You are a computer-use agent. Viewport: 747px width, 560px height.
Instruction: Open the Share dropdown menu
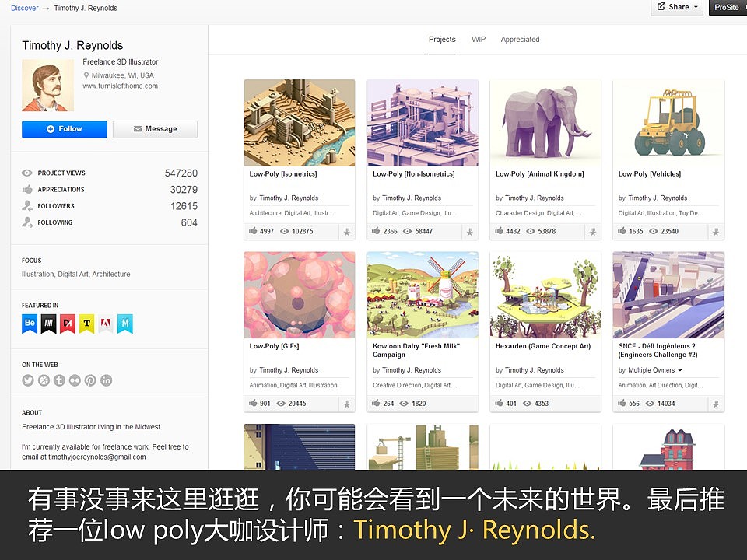tap(674, 7)
